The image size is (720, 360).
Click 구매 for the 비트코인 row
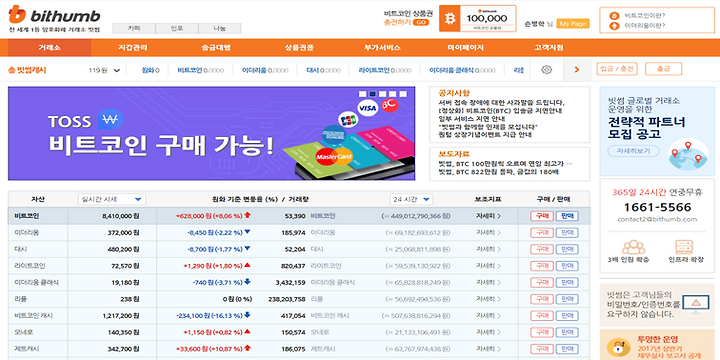click(x=541, y=216)
